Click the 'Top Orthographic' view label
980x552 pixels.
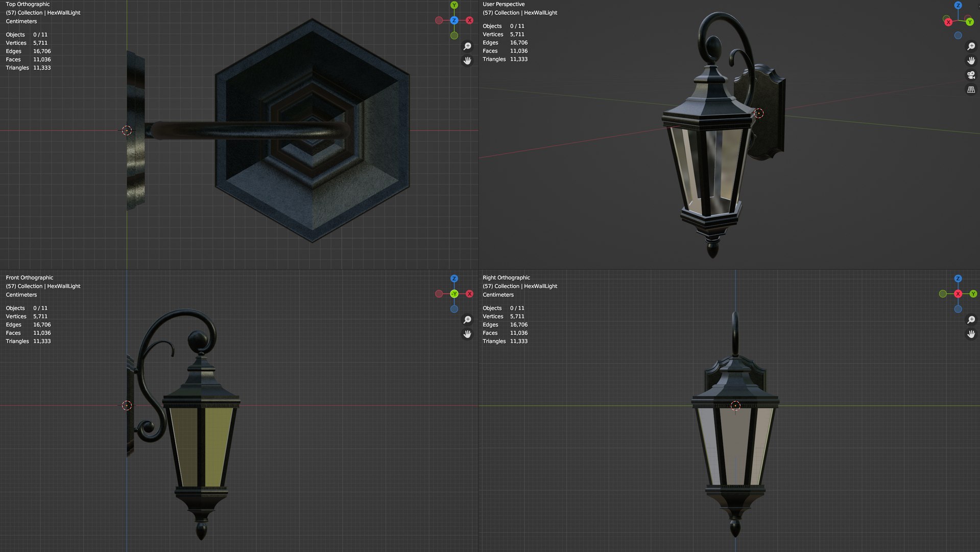coord(28,4)
